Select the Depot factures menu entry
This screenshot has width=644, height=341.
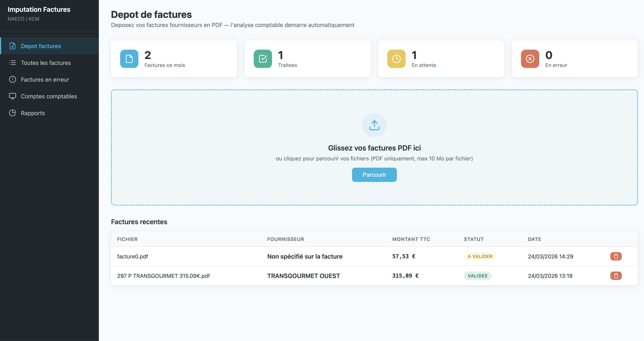[41, 46]
